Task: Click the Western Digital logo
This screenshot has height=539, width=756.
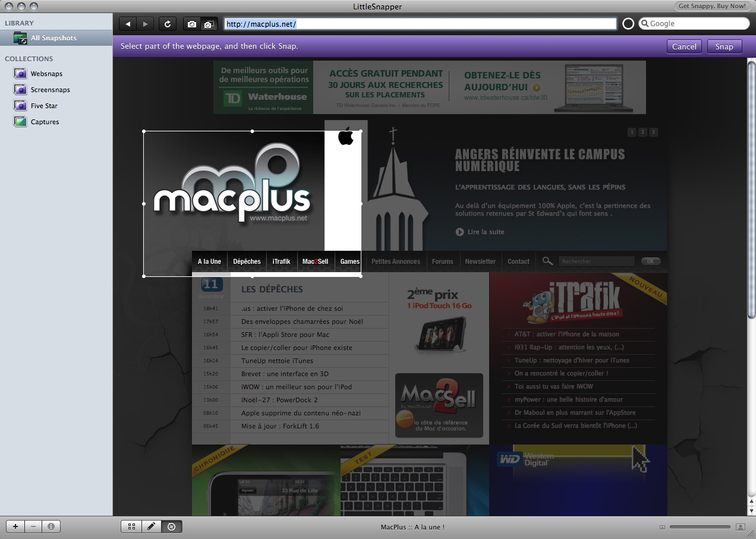Action: point(527,459)
